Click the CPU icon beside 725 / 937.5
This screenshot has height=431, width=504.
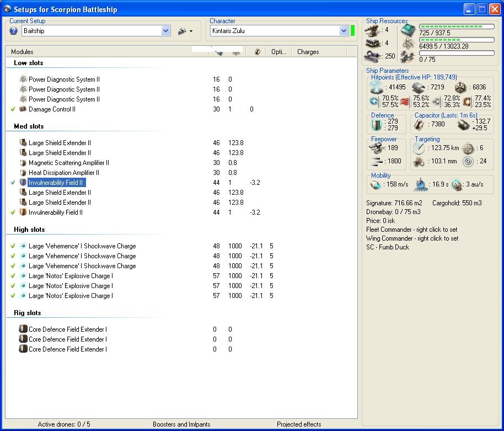[408, 30]
